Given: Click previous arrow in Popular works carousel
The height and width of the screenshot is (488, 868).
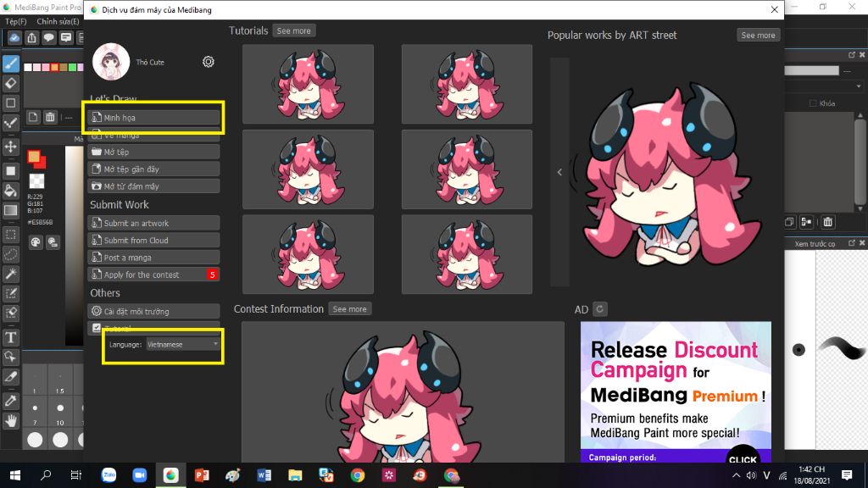Looking at the screenshot, I should pos(559,172).
